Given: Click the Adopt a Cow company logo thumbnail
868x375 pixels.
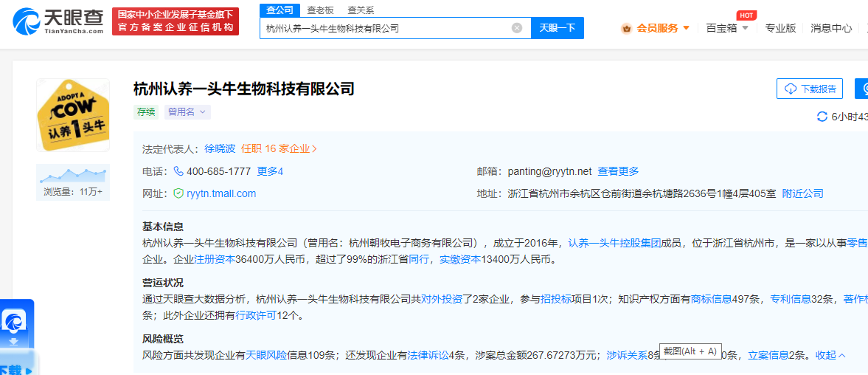Looking at the screenshot, I should click(x=73, y=115).
